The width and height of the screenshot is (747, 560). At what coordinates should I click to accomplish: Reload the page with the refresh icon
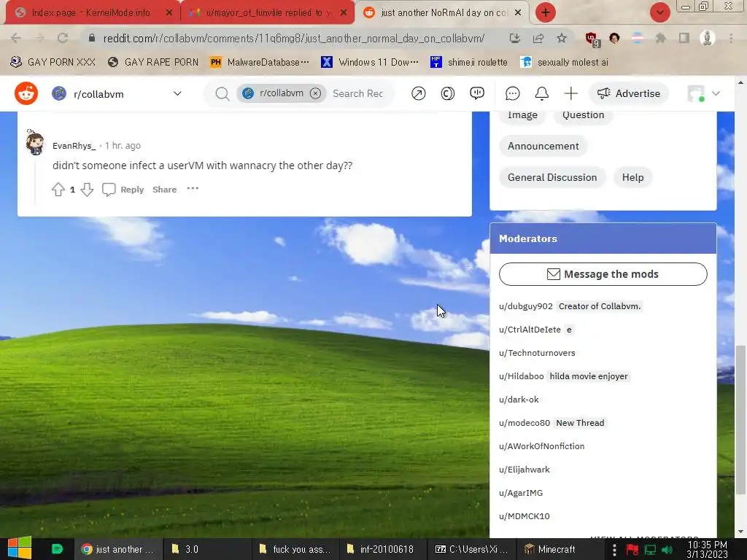[x=63, y=38]
